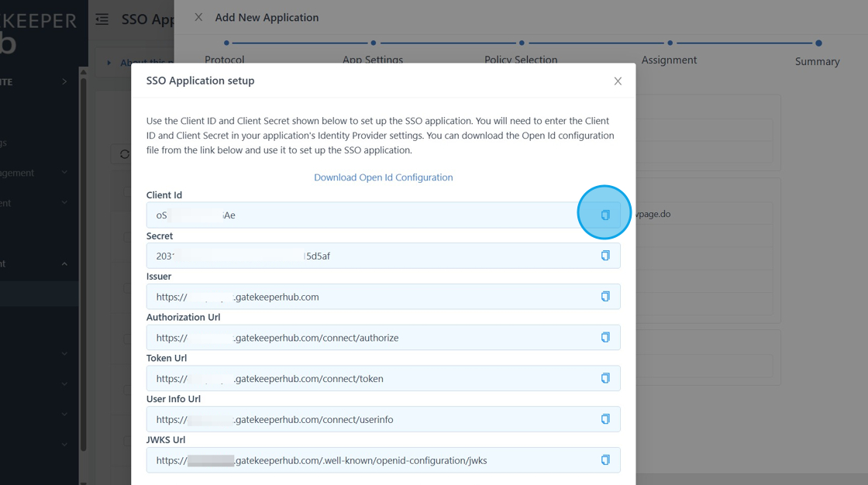Expand the About this section arrow
Screen dimensions: 868x485
coord(109,63)
